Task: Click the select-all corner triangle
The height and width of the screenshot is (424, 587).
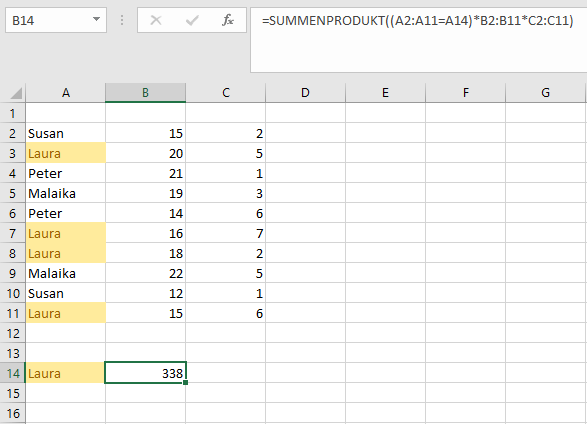Action: coord(16,93)
